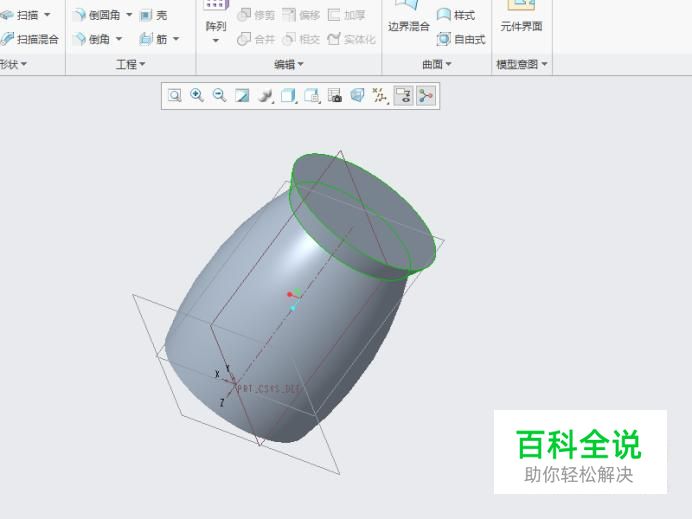This screenshot has height=519, width=692.
Task: Click the 修剪 (Trim) tool
Action: (256, 15)
